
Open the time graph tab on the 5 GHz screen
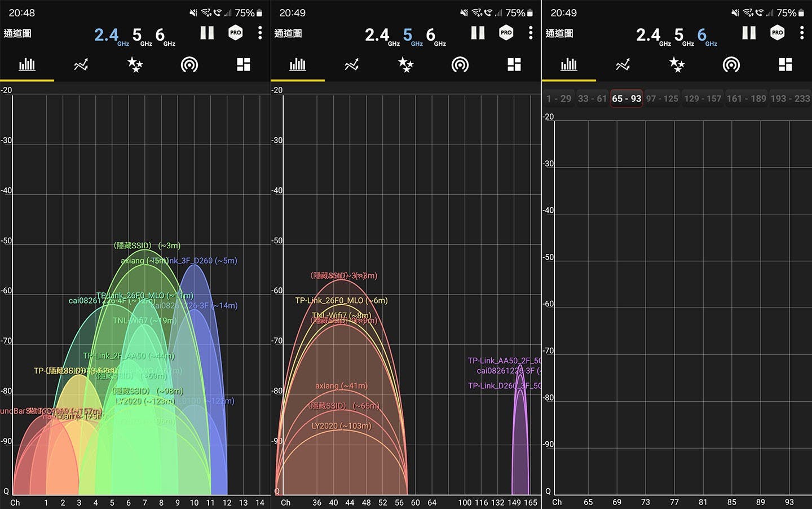coord(351,65)
